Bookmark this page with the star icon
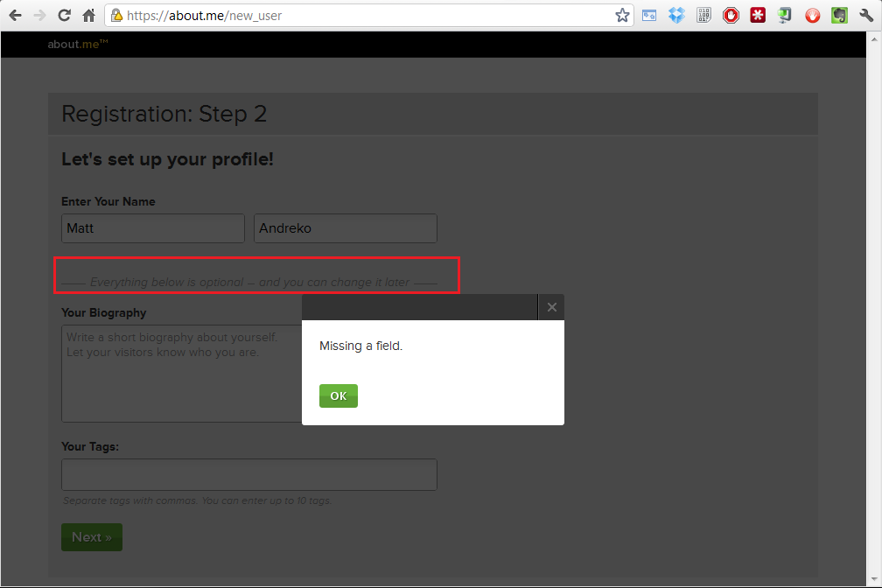This screenshot has height=588, width=882. coord(622,15)
